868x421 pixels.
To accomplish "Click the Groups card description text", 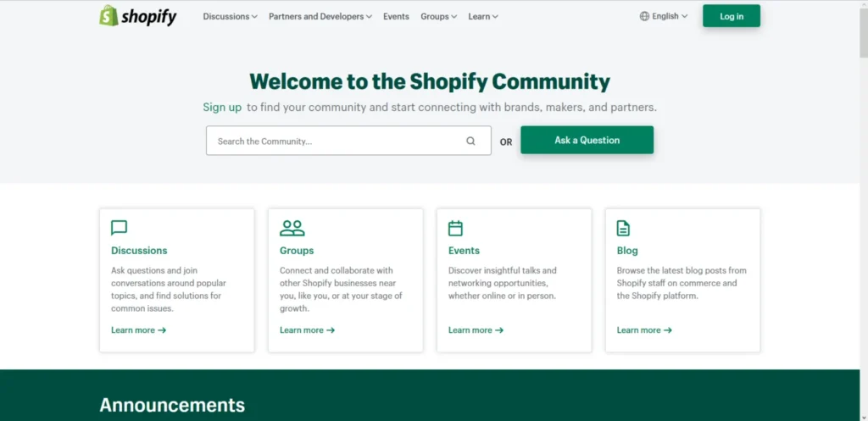I will (341, 290).
